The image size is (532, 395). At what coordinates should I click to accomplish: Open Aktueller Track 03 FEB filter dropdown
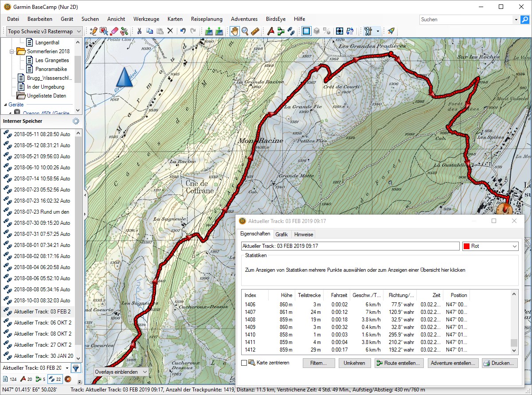tap(67, 368)
